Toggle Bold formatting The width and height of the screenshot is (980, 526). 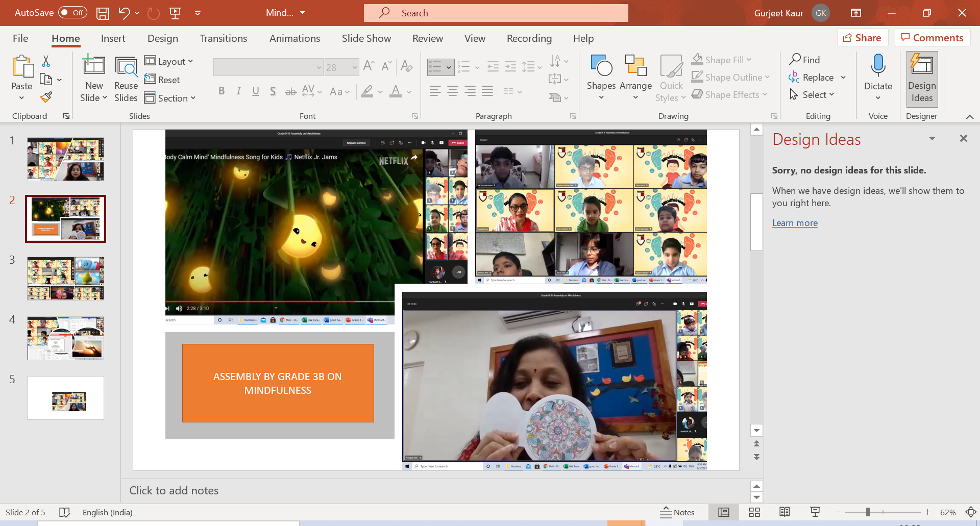(x=222, y=91)
